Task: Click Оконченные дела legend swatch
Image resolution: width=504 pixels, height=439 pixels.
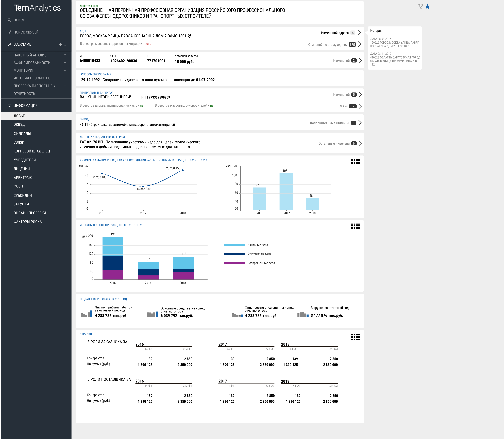Action: [234, 254]
